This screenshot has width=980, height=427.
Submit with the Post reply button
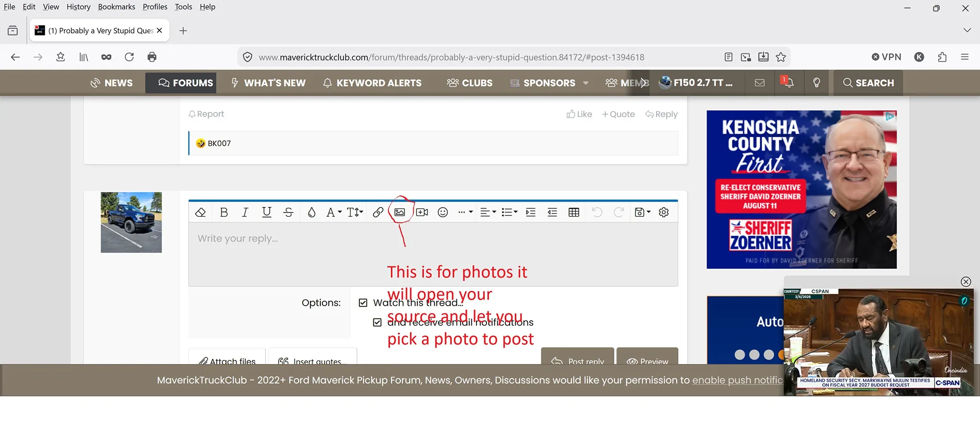(x=577, y=356)
